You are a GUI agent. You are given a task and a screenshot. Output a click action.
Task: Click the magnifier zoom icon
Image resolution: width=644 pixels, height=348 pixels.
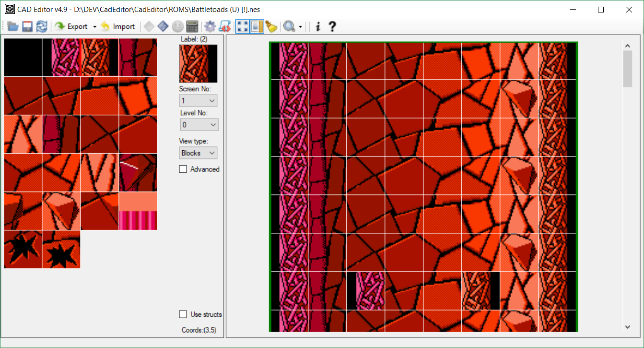pos(289,26)
